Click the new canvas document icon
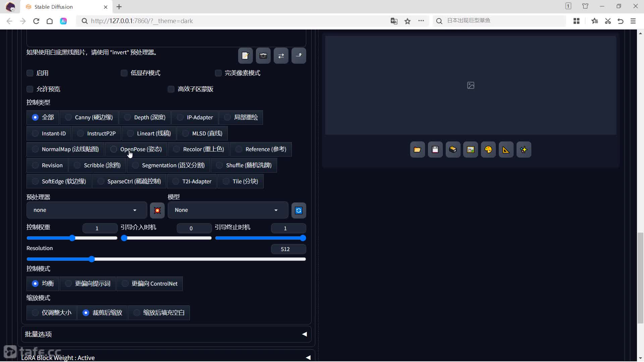Screen dimensions: 644x362 245,56
